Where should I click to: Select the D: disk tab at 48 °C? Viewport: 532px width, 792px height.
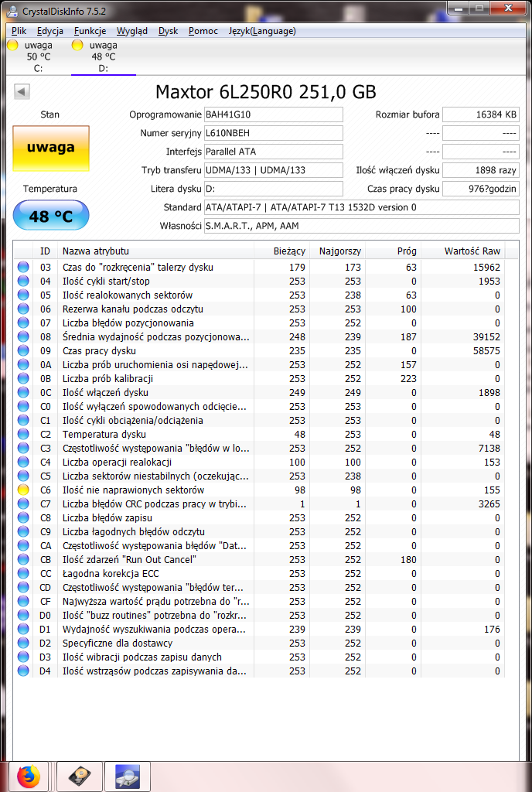point(104,56)
